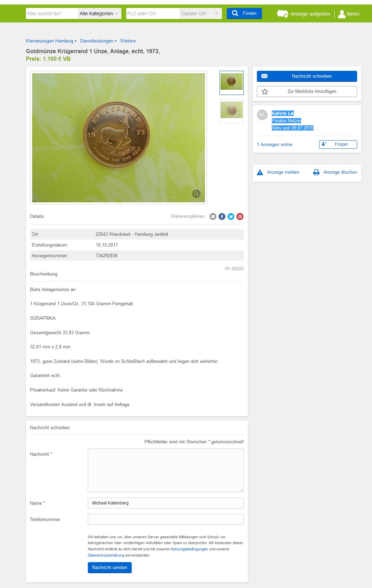The image size is (372, 588).
Task: Open the Alle Kategorien dropdown
Action: pyautogui.click(x=100, y=13)
